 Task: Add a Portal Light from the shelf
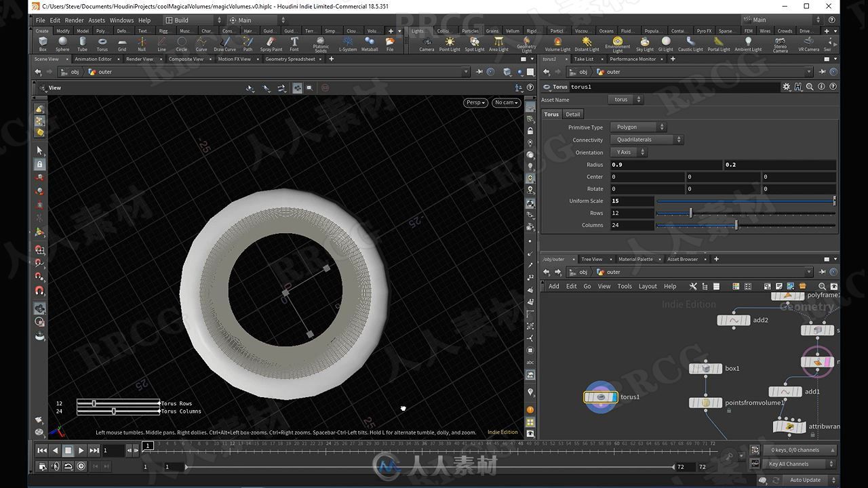719,44
